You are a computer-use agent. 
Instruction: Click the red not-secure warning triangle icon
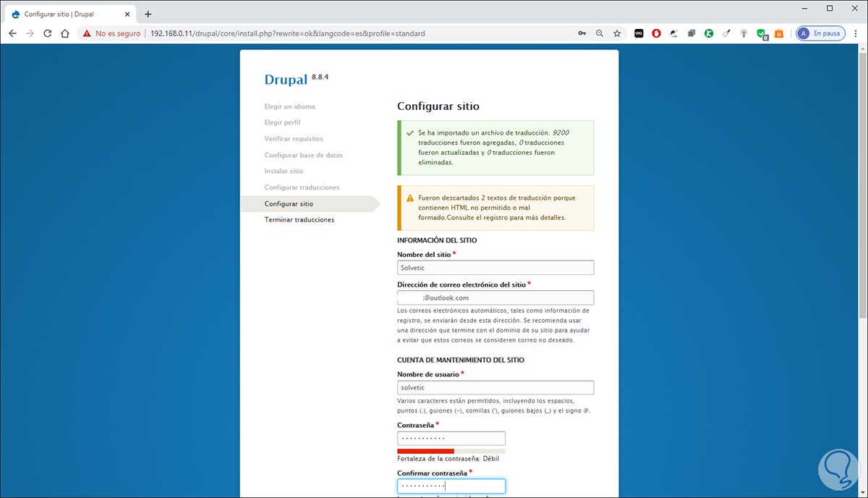pyautogui.click(x=87, y=33)
